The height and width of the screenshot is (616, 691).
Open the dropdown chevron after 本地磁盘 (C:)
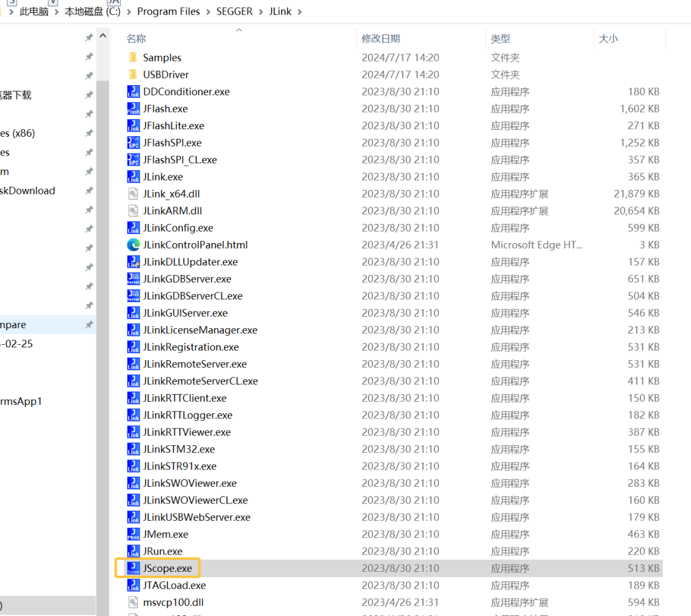[x=129, y=12]
